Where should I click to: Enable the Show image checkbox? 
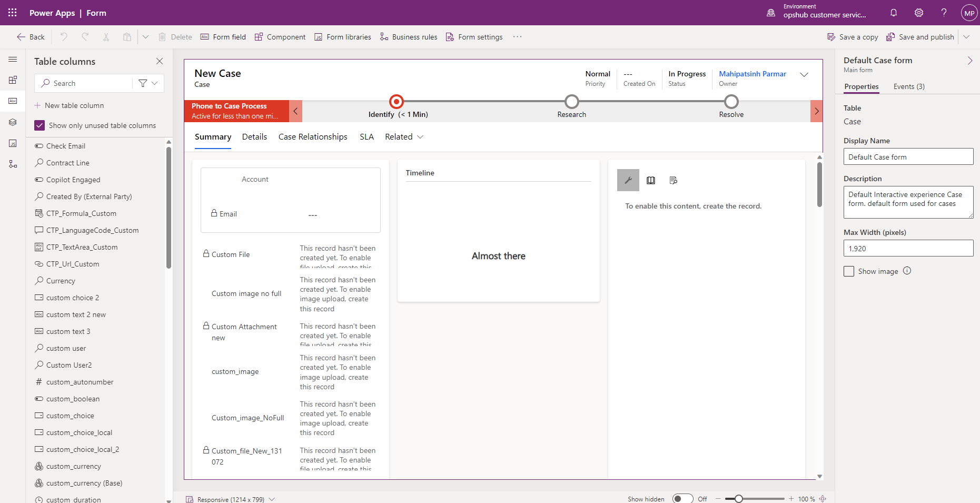click(x=849, y=271)
